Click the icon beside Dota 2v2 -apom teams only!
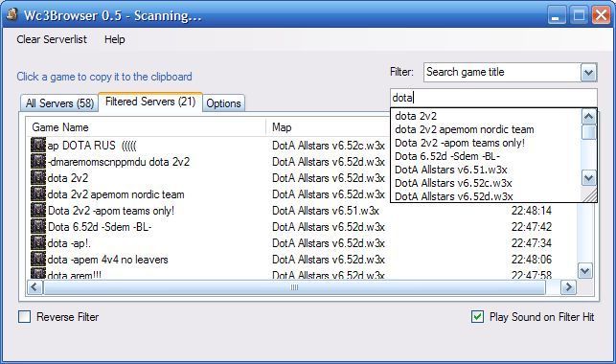Viewport: 616px width, 364px height. [38, 210]
